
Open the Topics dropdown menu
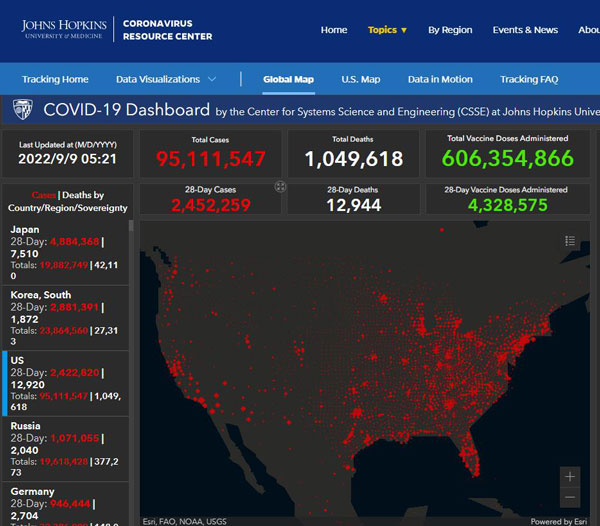[387, 30]
